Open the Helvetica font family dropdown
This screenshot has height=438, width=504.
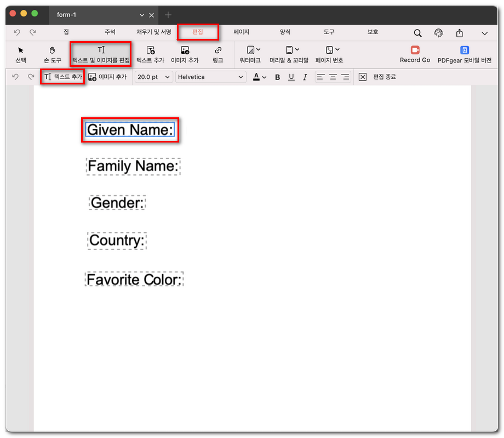pos(210,77)
